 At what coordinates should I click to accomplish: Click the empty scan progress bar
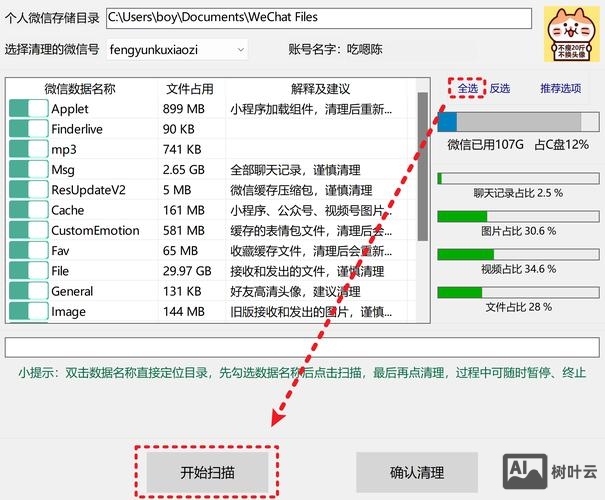click(x=302, y=347)
